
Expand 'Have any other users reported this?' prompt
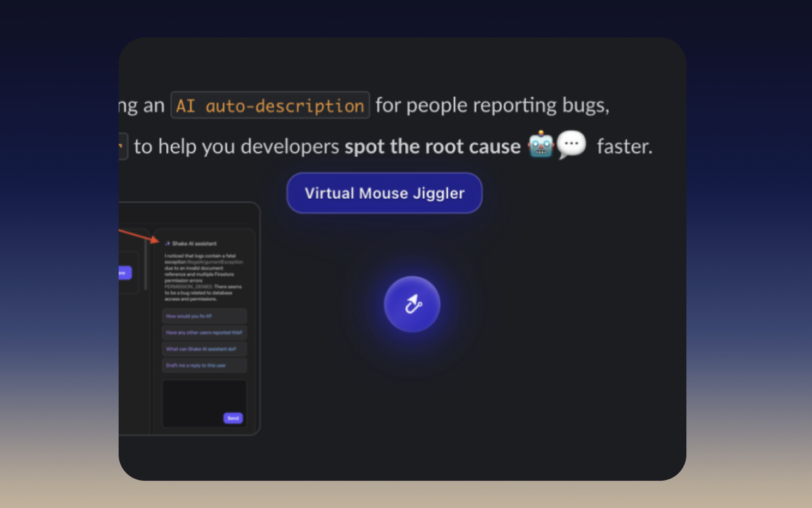pos(204,332)
